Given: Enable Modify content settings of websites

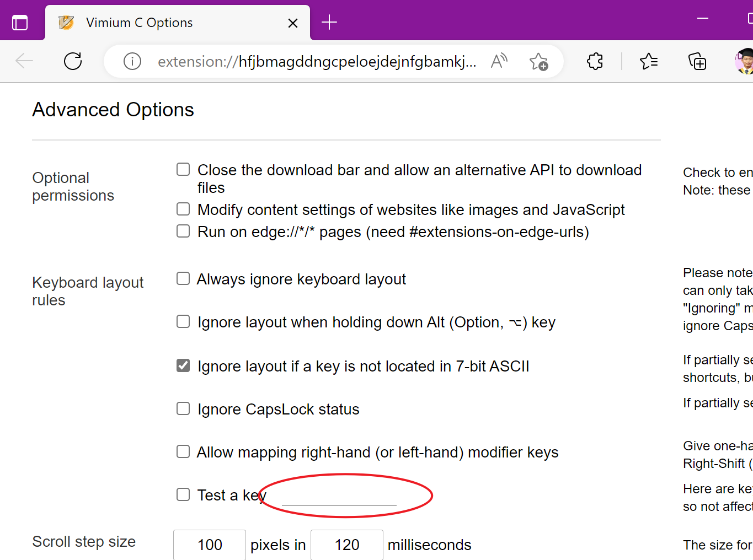Looking at the screenshot, I should tap(183, 208).
